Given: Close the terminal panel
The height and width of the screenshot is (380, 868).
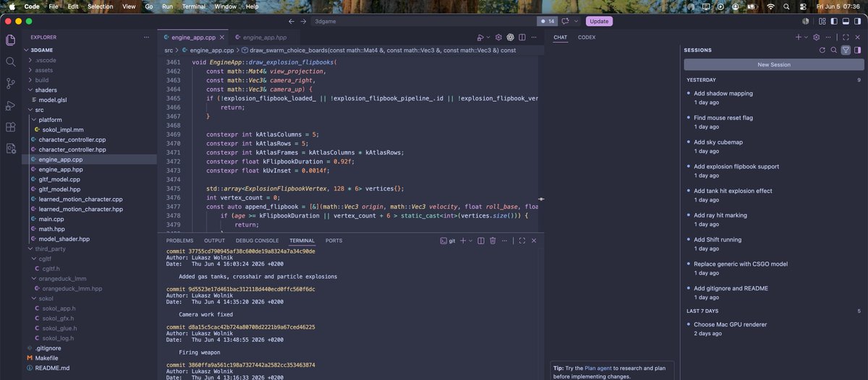Looking at the screenshot, I should pos(535,241).
